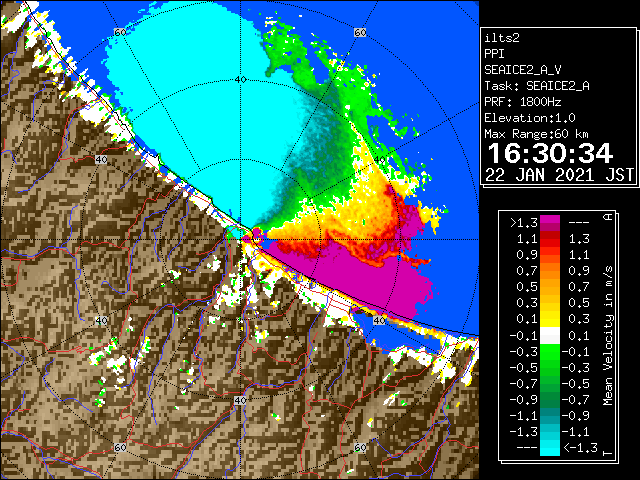Click the 'Mean Velocity in m/s' legend title
The width and height of the screenshot is (640, 480).
pyautogui.click(x=608, y=336)
